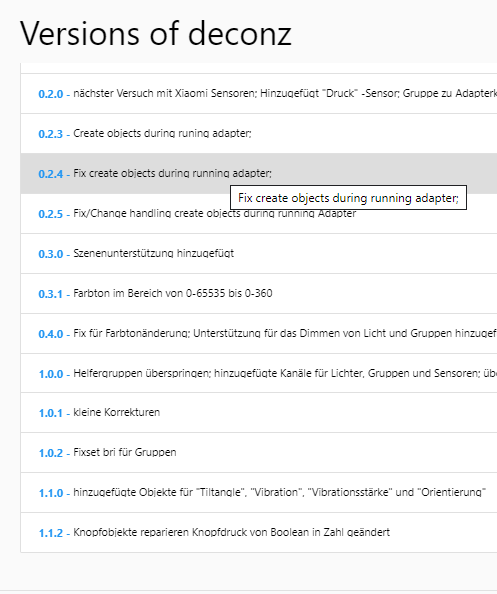Screen dimensions: 497x594
Task: Click 'Fix/Change handling create objects' description
Action: coord(214,213)
